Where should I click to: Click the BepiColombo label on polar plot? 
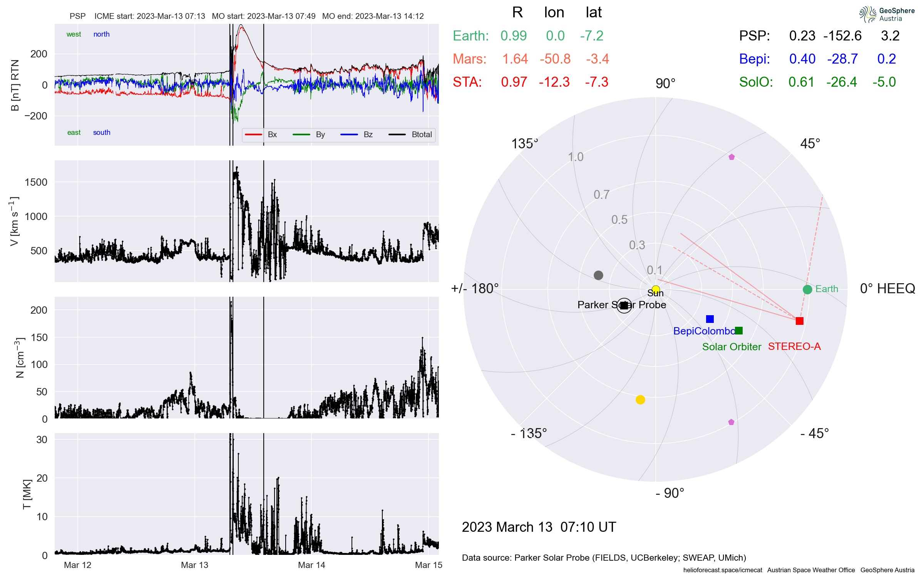(704, 331)
